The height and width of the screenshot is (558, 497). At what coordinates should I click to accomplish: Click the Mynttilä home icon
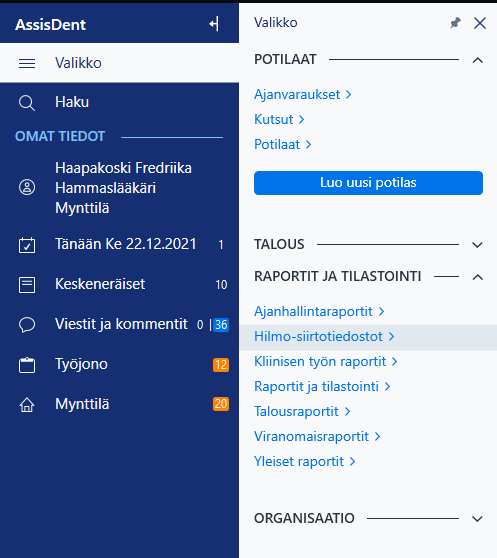[x=27, y=405]
